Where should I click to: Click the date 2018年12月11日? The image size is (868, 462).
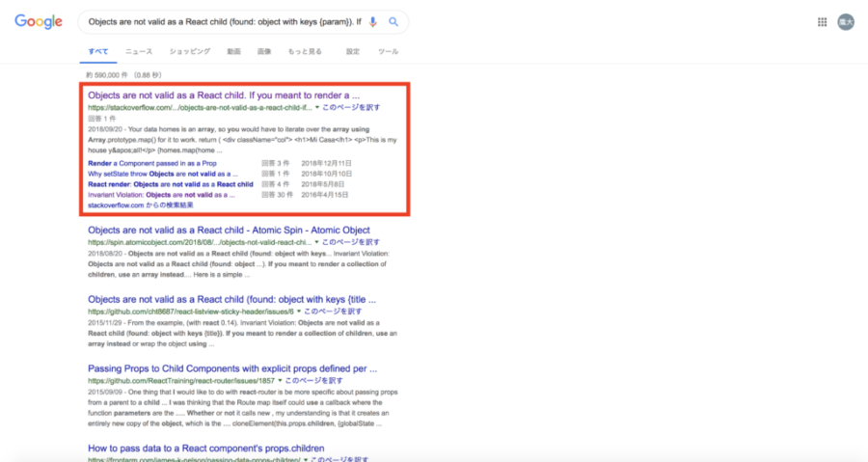[327, 163]
